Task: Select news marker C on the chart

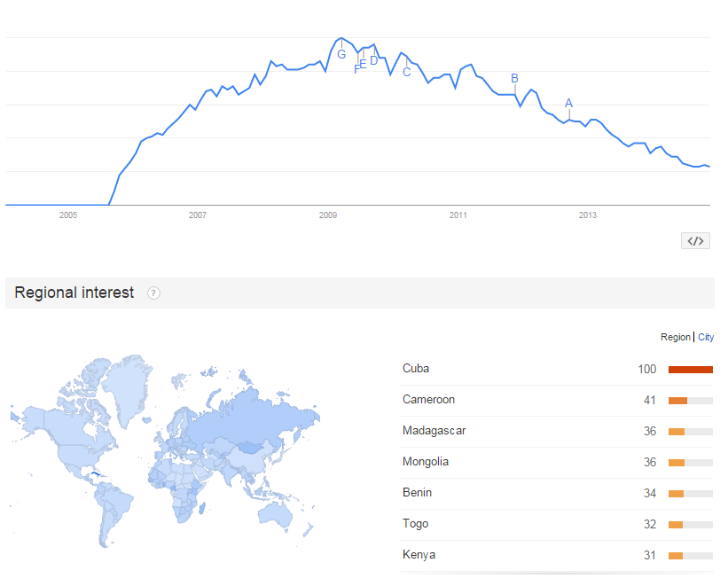Action: tap(407, 72)
